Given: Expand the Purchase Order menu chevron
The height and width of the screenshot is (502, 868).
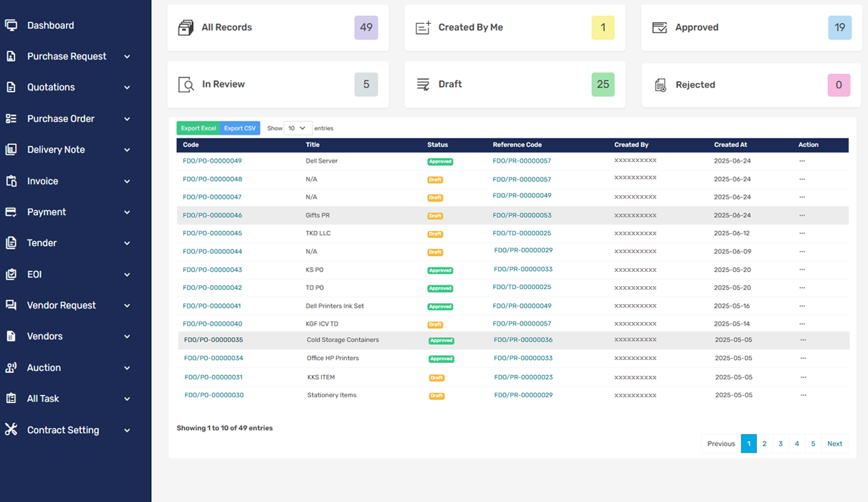Looking at the screenshot, I should click(127, 119).
